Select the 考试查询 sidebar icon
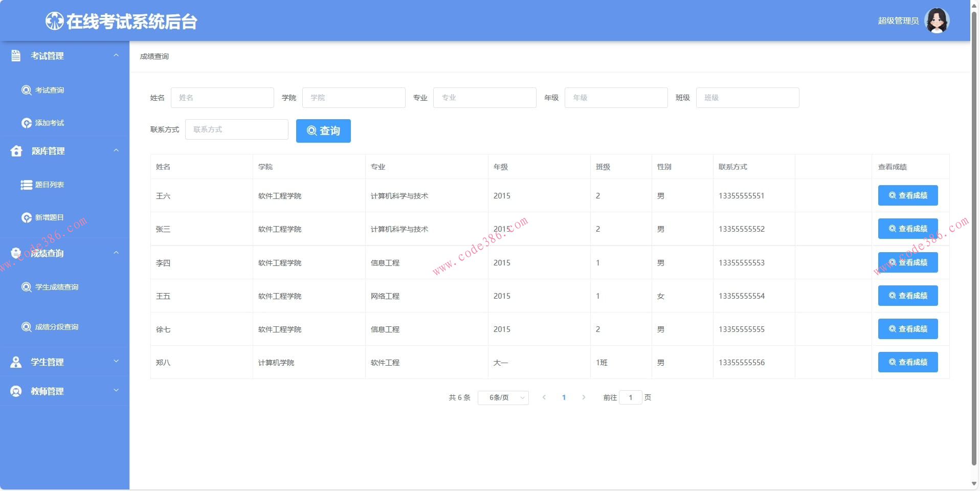This screenshot has height=491, width=980. [26, 90]
